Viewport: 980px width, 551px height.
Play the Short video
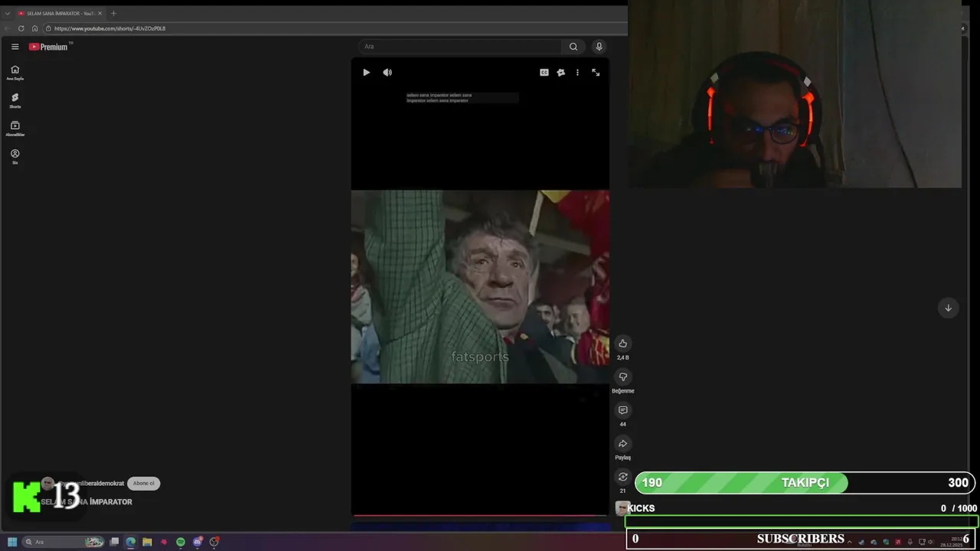(366, 73)
